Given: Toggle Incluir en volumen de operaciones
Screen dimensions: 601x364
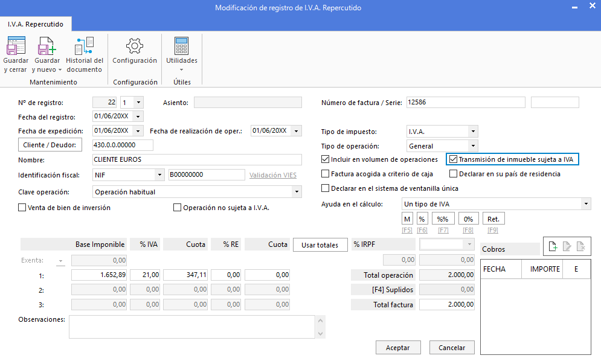Looking at the screenshot, I should click(326, 159).
